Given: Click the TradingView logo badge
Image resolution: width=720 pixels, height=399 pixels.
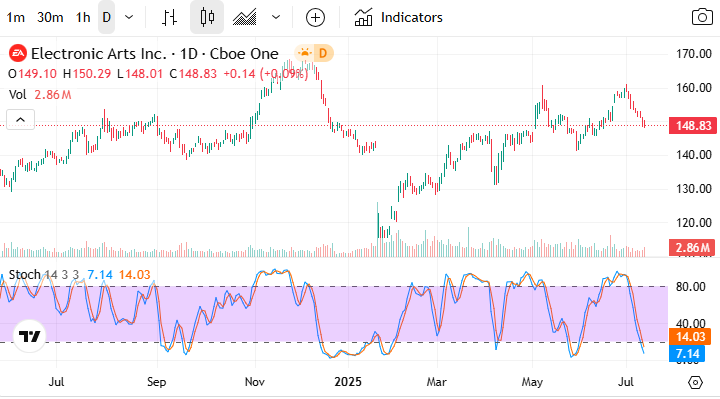Looking at the screenshot, I should click(29, 336).
